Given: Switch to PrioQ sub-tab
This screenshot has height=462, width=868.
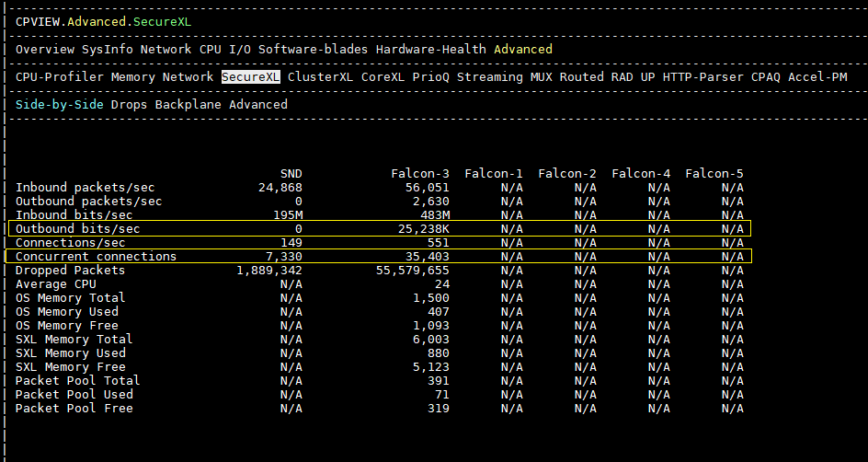Looking at the screenshot, I should [x=430, y=77].
